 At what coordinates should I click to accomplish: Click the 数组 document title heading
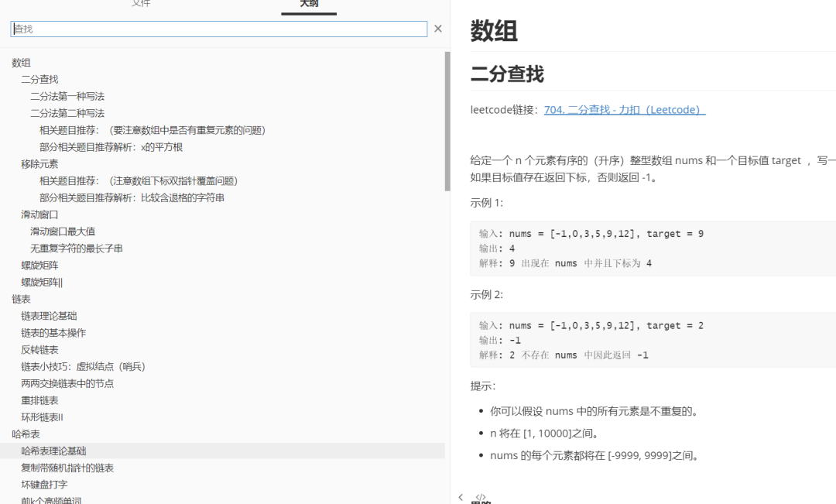pyautogui.click(x=494, y=30)
